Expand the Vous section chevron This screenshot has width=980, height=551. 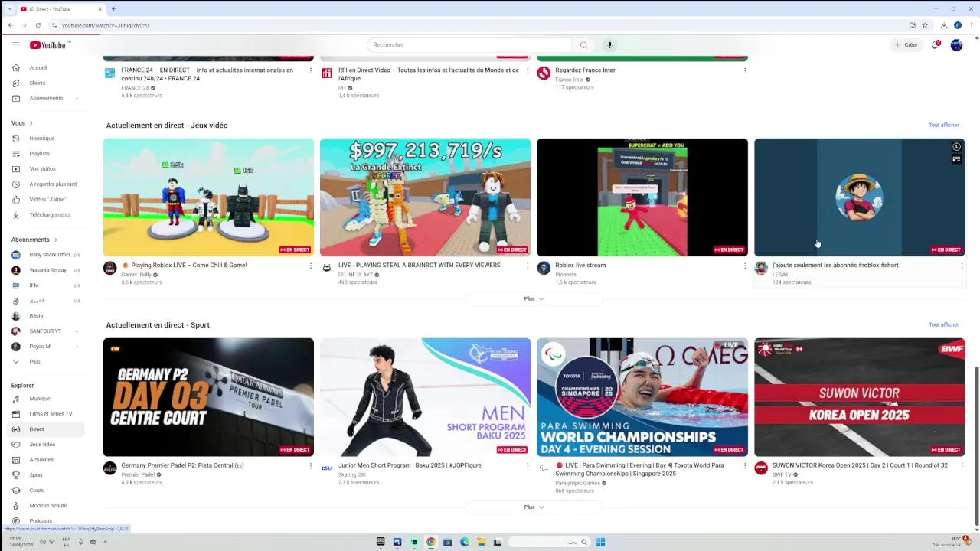tap(31, 123)
